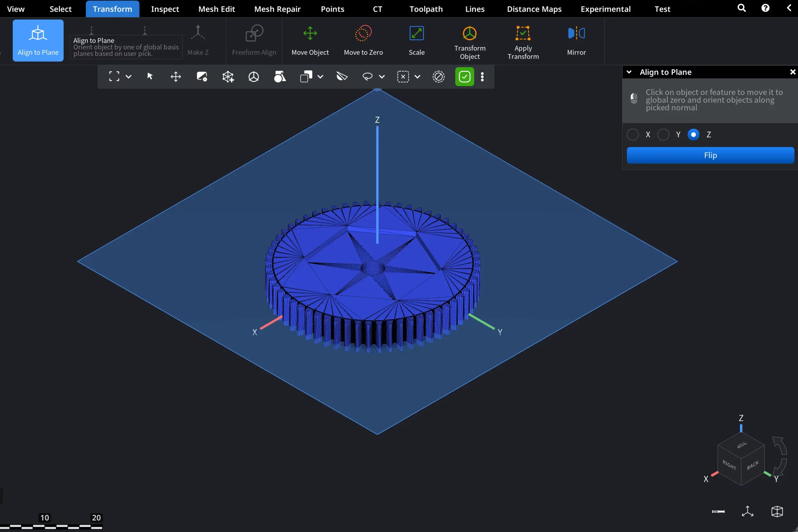Click the Mirror tool icon

coord(576,34)
